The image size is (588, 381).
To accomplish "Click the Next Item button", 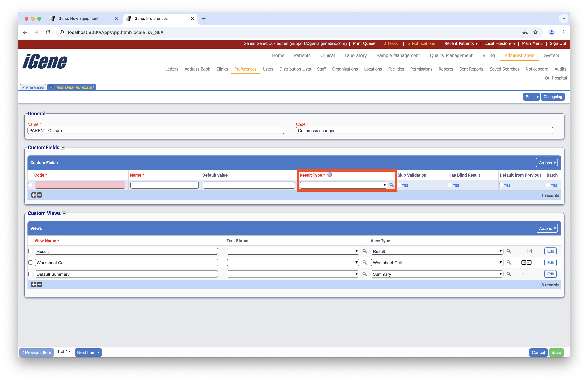I will (88, 352).
